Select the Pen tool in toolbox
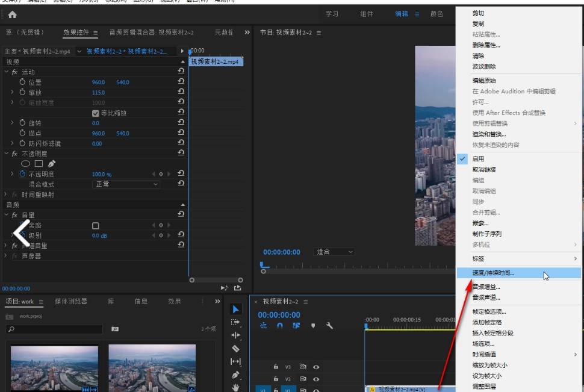584x392 pixels. click(x=235, y=375)
